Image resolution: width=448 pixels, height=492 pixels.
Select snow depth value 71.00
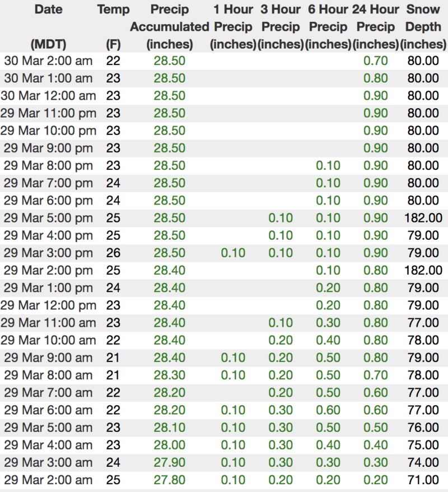(423, 480)
